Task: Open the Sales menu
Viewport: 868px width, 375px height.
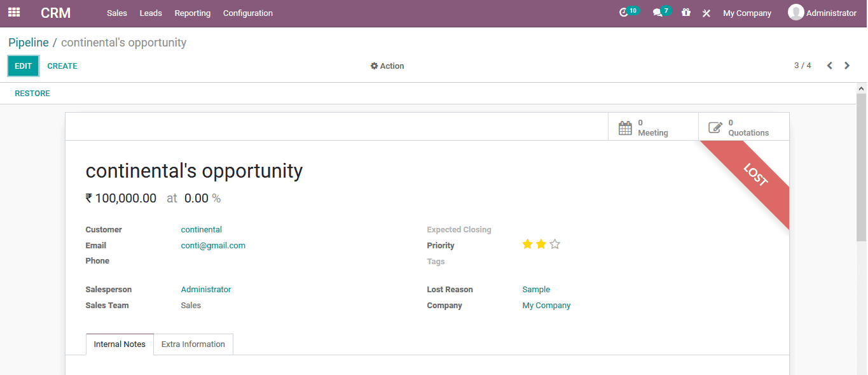Action: pos(116,13)
